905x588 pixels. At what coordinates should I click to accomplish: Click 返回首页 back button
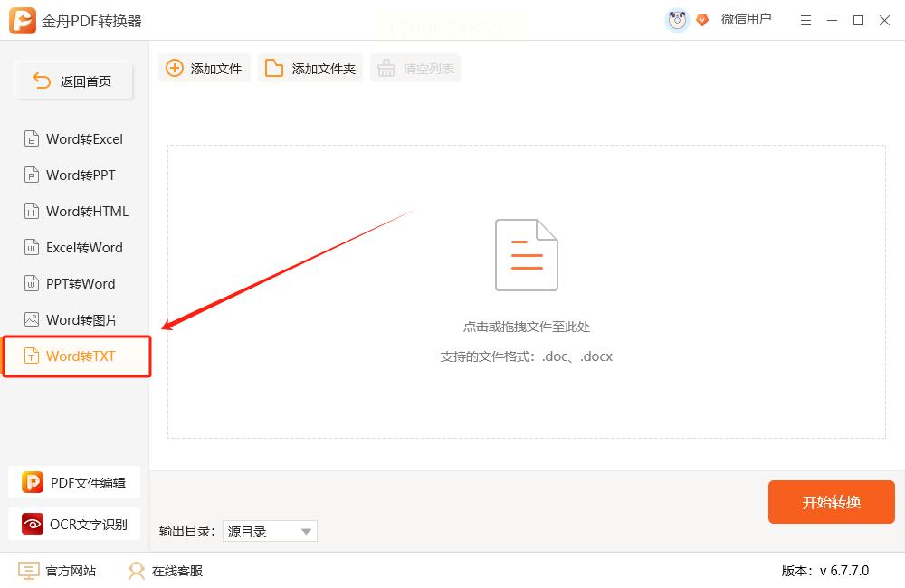(x=74, y=81)
